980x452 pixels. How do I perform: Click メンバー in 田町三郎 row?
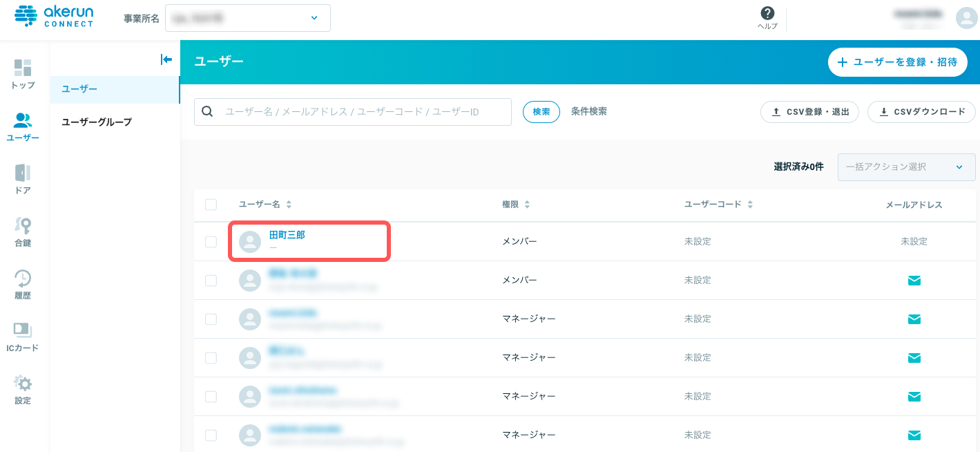pyautogui.click(x=519, y=242)
